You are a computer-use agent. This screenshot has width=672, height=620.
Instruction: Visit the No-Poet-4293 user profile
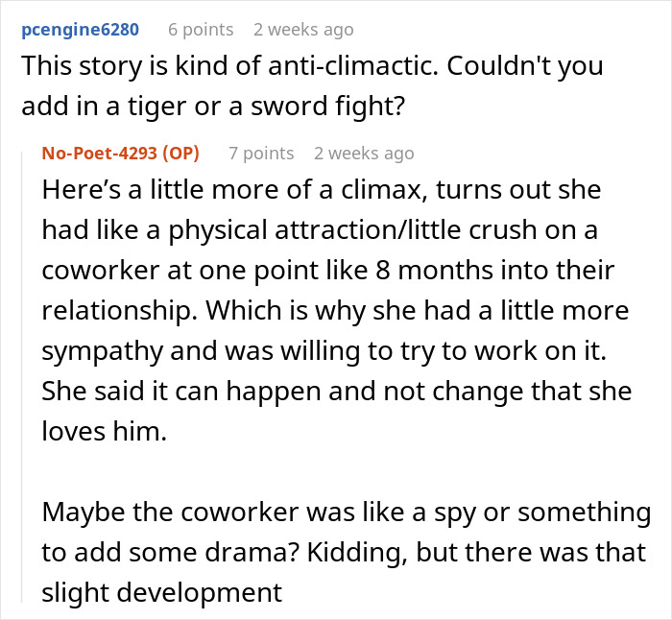[99, 153]
